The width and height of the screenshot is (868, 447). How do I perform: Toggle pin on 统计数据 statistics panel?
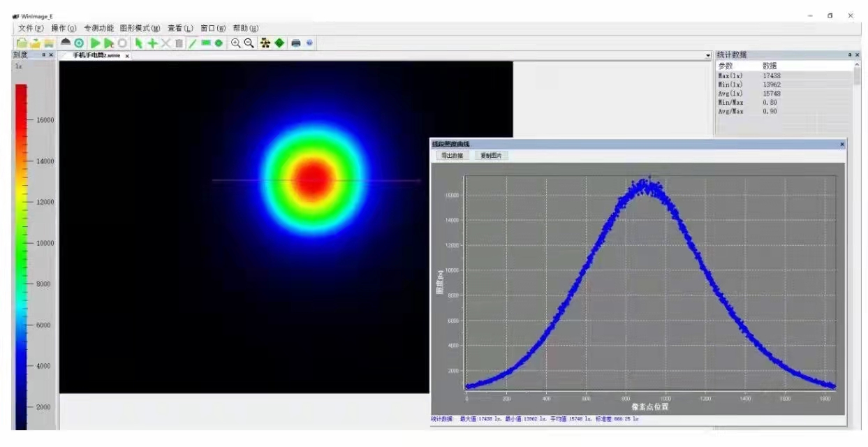click(x=850, y=54)
